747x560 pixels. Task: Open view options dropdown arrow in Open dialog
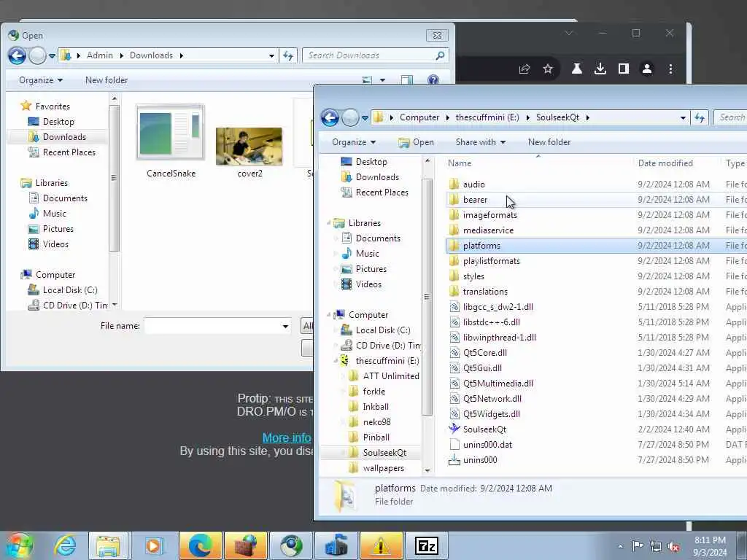coord(382,80)
